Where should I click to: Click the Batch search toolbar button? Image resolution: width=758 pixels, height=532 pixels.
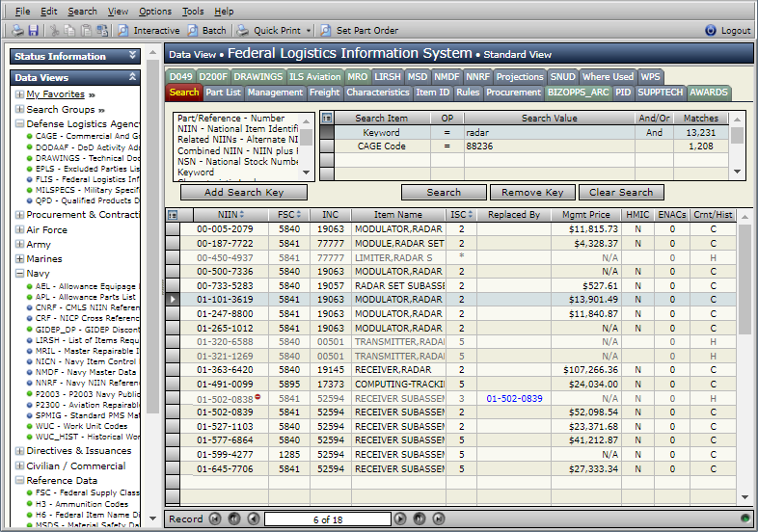[207, 31]
